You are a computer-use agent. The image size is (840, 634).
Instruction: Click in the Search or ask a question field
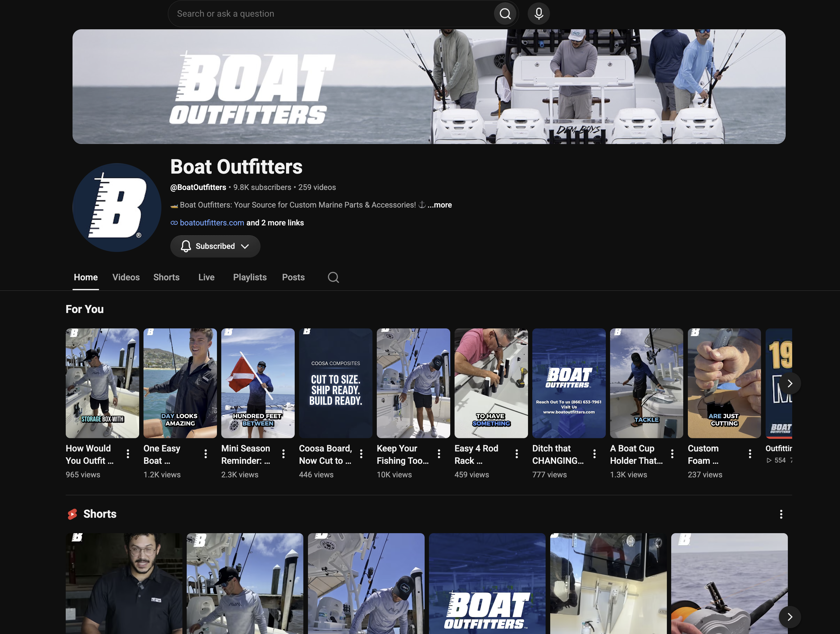(x=331, y=14)
